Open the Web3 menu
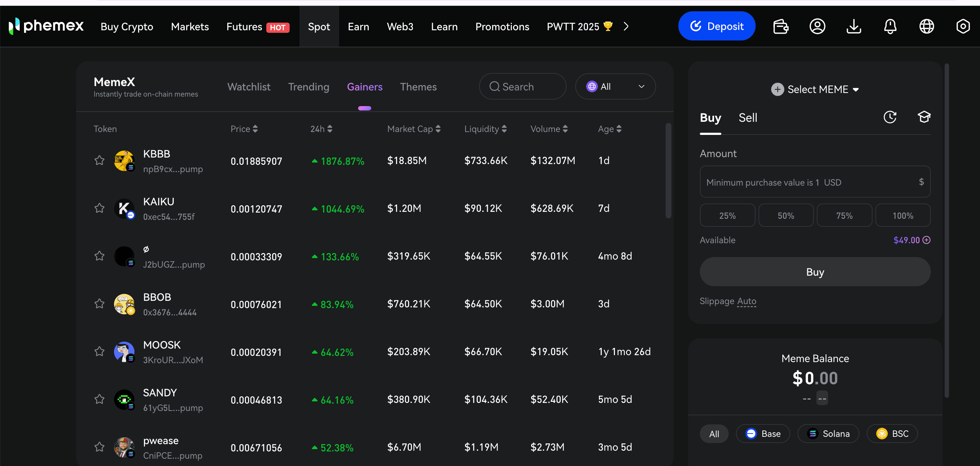 [400, 27]
